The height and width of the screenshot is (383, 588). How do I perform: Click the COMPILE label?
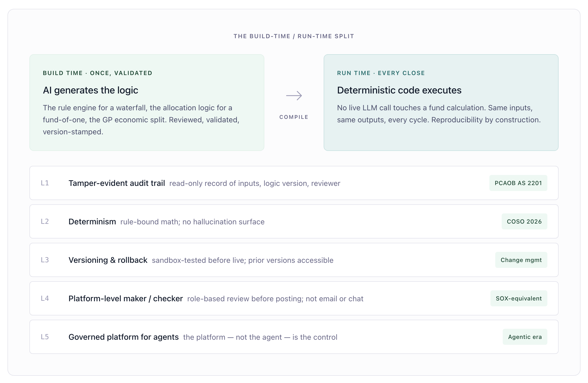click(x=294, y=117)
